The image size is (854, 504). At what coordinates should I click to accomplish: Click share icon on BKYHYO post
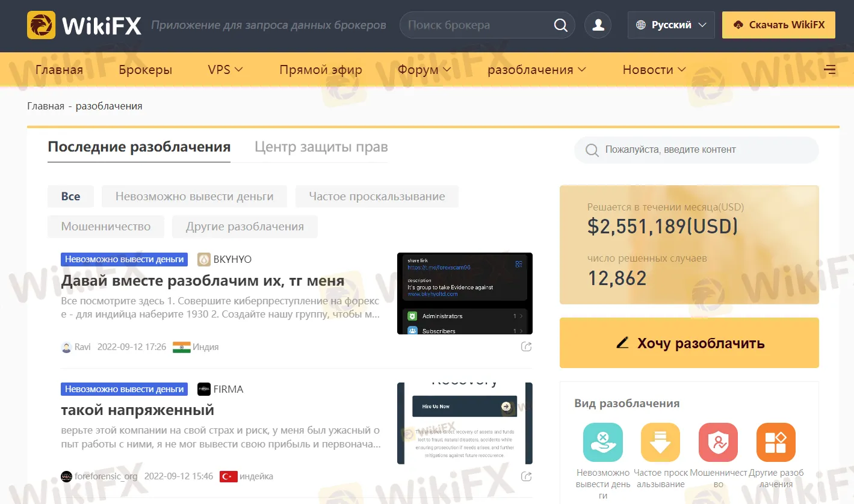click(x=526, y=347)
